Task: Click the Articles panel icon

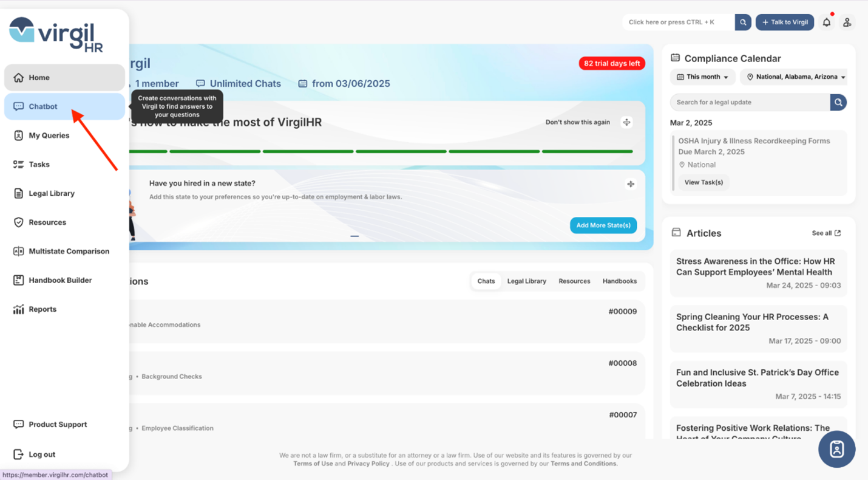Action: pyautogui.click(x=676, y=233)
